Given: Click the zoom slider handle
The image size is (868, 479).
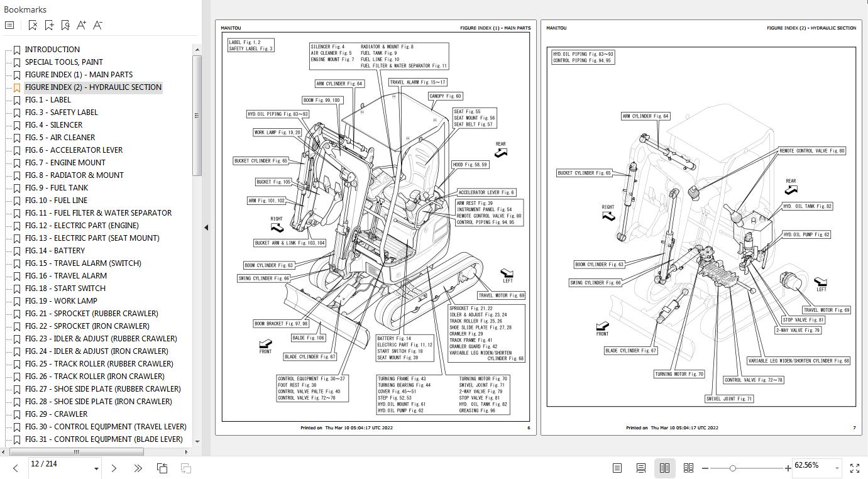Looking at the screenshot, I should coord(733,468).
